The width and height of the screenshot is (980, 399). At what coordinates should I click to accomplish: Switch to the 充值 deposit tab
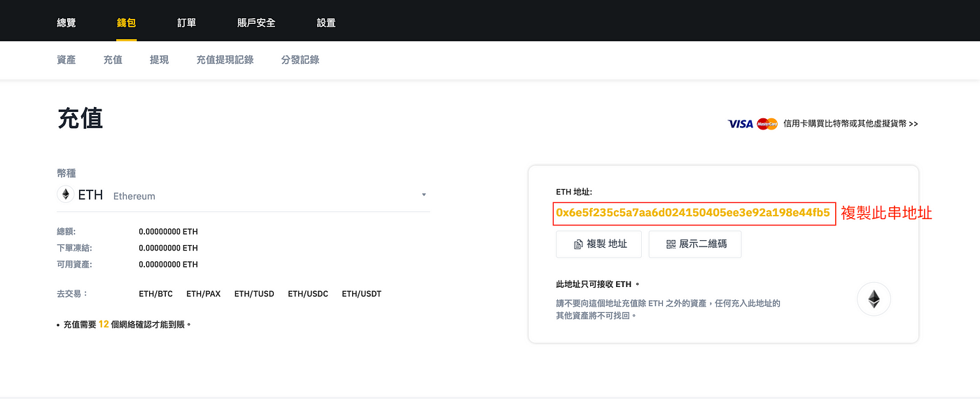pyautogui.click(x=113, y=60)
